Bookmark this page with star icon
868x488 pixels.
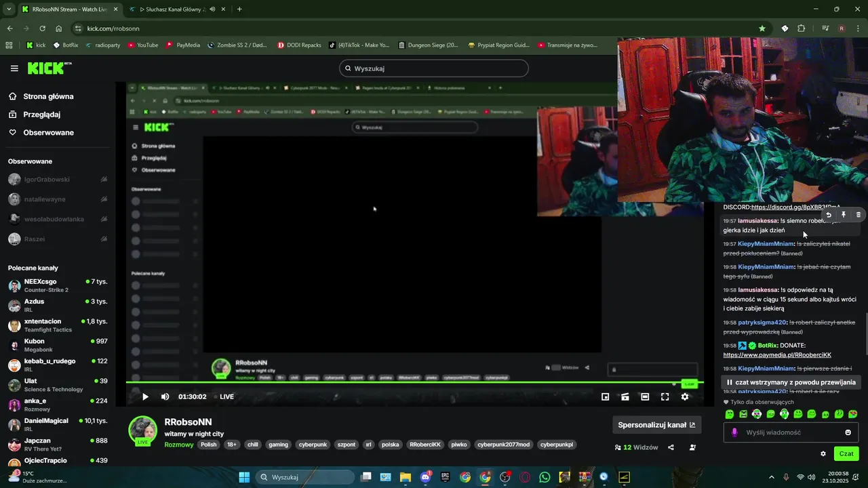[x=762, y=28]
